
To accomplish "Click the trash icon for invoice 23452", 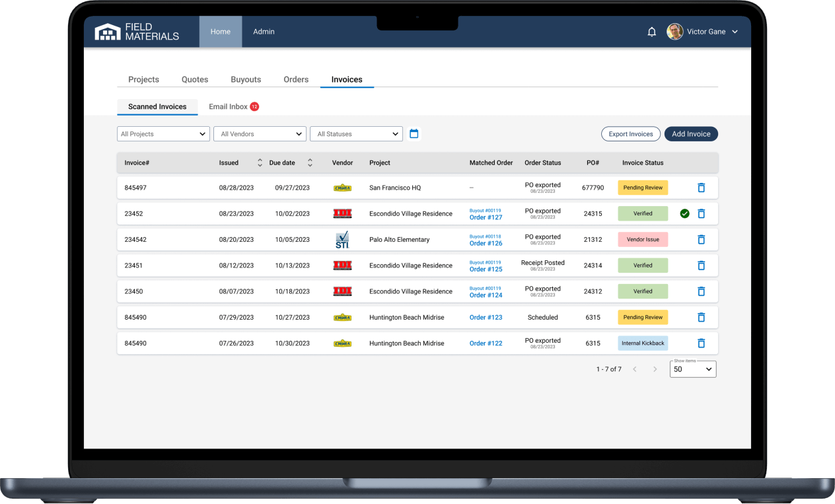I will pos(701,213).
